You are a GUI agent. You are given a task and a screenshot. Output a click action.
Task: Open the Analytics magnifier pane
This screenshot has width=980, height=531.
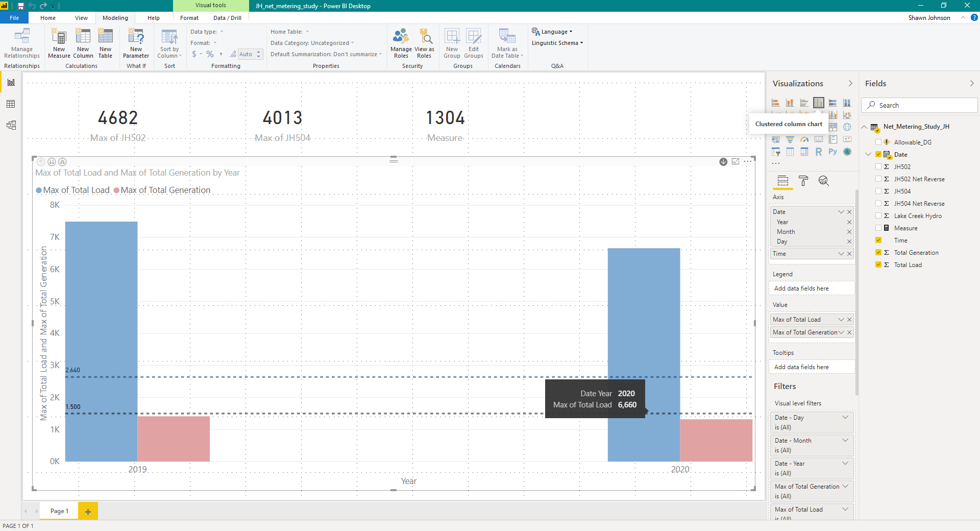(823, 181)
